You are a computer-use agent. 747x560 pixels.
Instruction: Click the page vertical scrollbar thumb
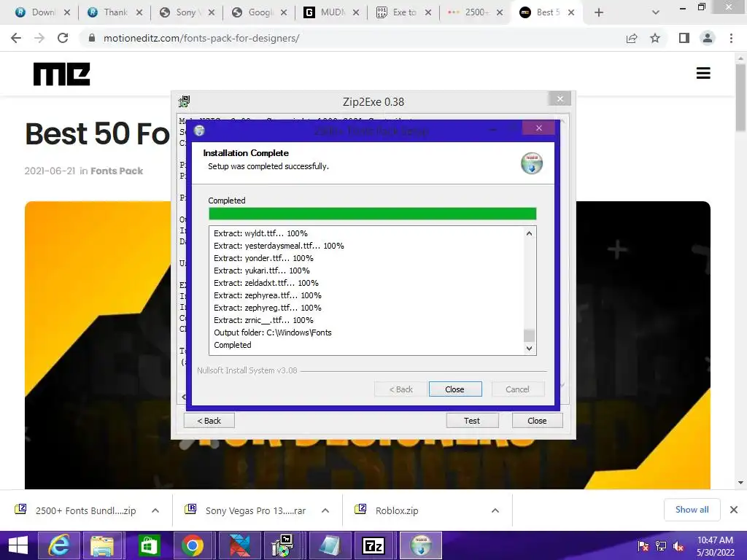740,98
